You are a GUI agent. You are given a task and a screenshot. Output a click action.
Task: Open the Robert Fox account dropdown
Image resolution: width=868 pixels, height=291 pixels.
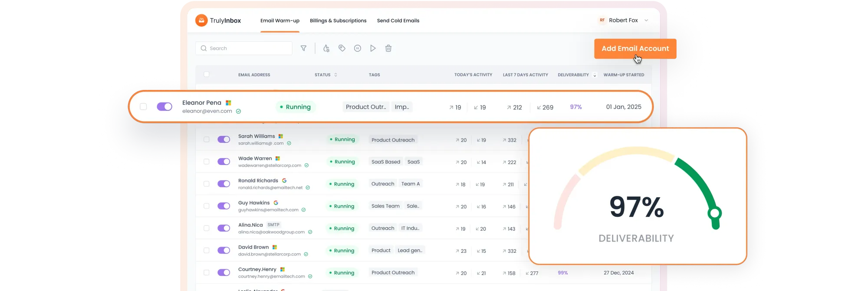(x=646, y=20)
